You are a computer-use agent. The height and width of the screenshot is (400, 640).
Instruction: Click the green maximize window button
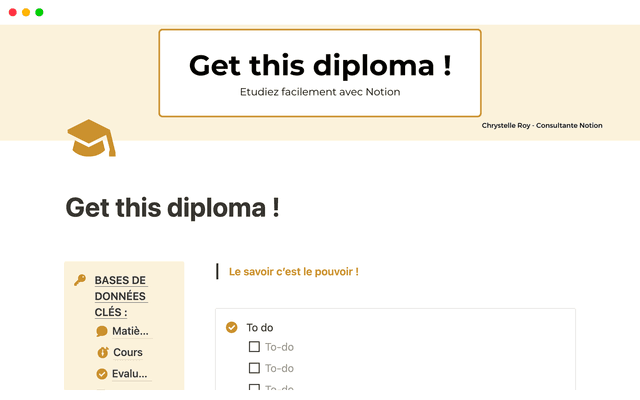(39, 12)
